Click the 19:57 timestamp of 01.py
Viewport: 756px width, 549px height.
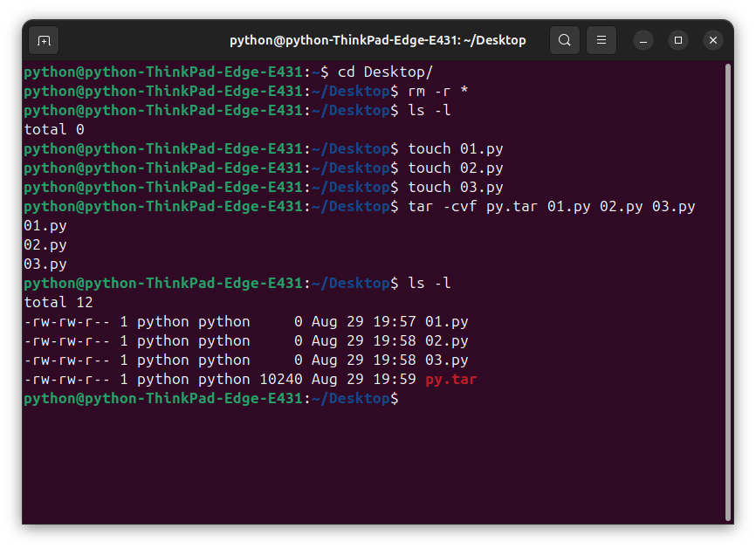[395, 322]
